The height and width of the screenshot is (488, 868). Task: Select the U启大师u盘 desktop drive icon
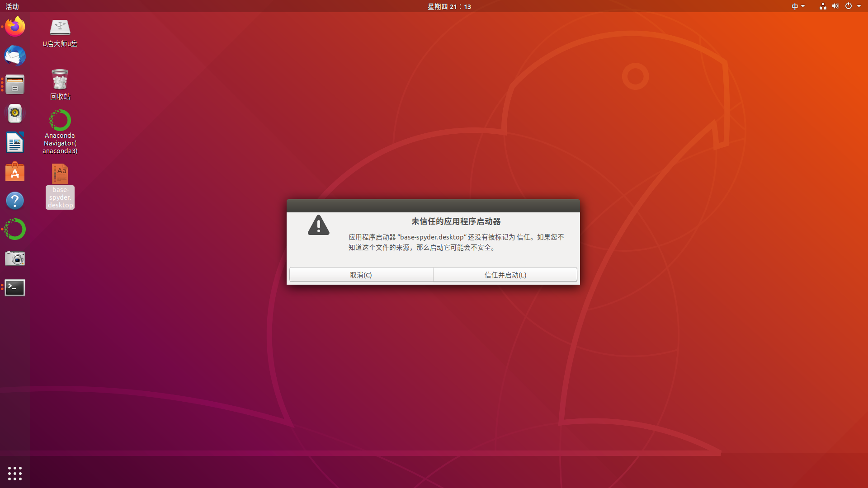click(60, 33)
